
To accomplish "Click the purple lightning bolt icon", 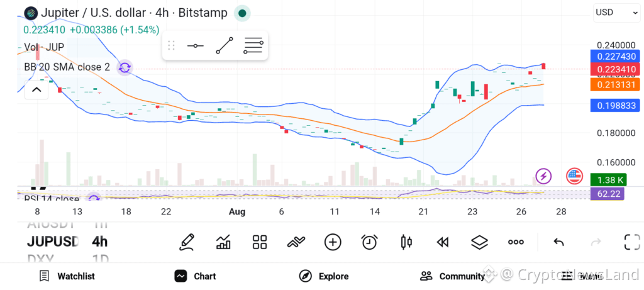I will [544, 176].
